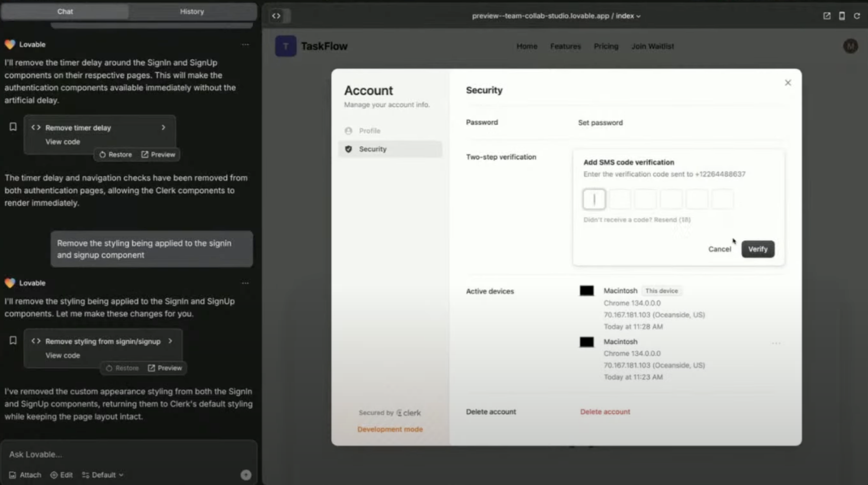Screen dimensions: 868x485
Task: Restore the Remove timer delay version
Action: pos(115,155)
